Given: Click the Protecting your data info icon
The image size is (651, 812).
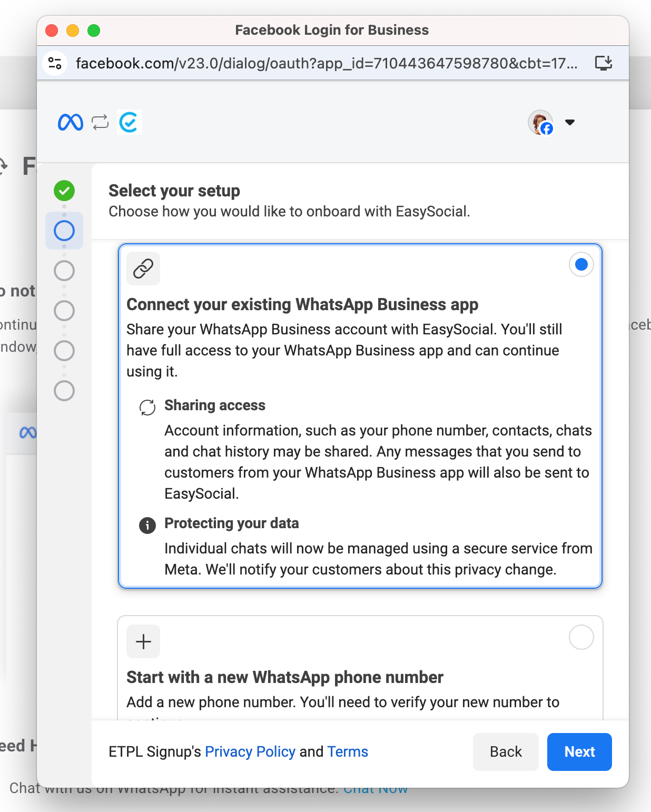Looking at the screenshot, I should (x=147, y=525).
